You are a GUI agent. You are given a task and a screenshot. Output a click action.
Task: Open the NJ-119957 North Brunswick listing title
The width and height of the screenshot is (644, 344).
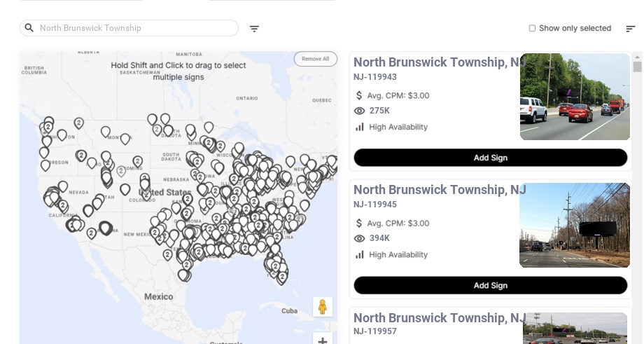[439, 318]
